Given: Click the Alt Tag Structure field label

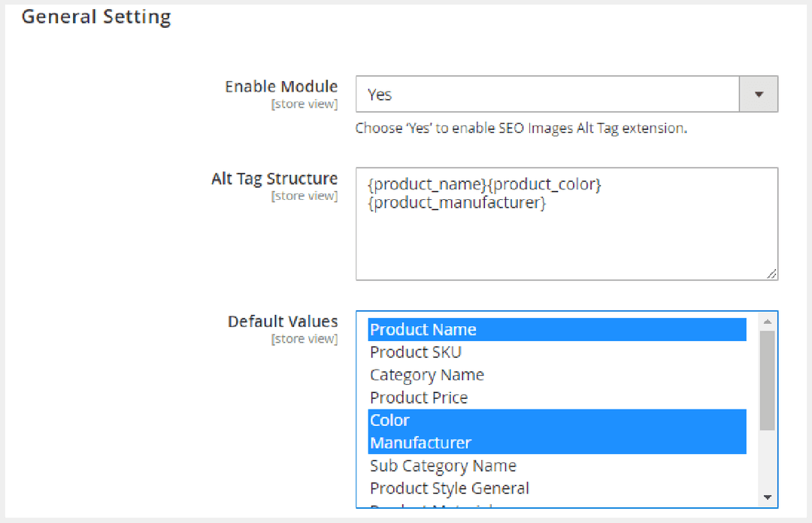Looking at the screenshot, I should coord(274,179).
